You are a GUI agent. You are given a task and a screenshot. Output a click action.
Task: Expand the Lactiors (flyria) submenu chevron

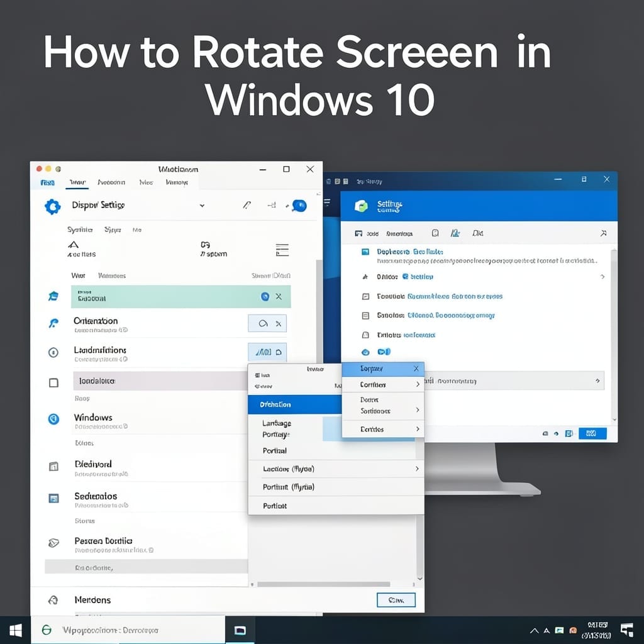417,469
